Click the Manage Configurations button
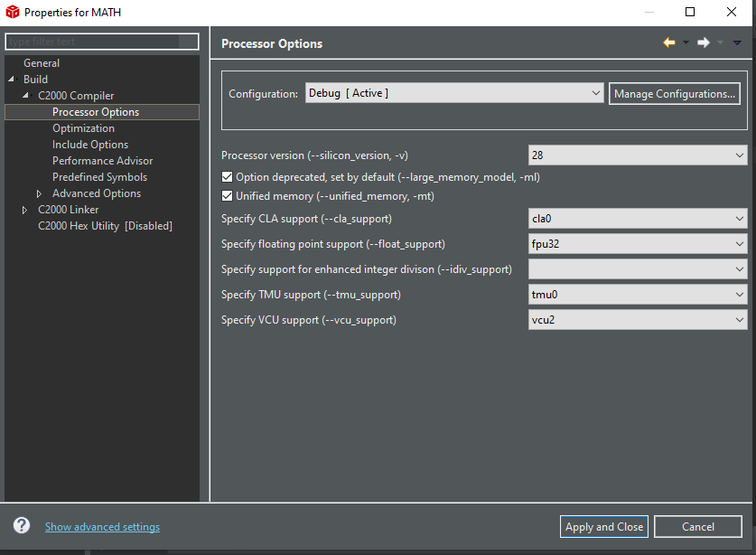This screenshot has height=555, width=756. tap(675, 94)
